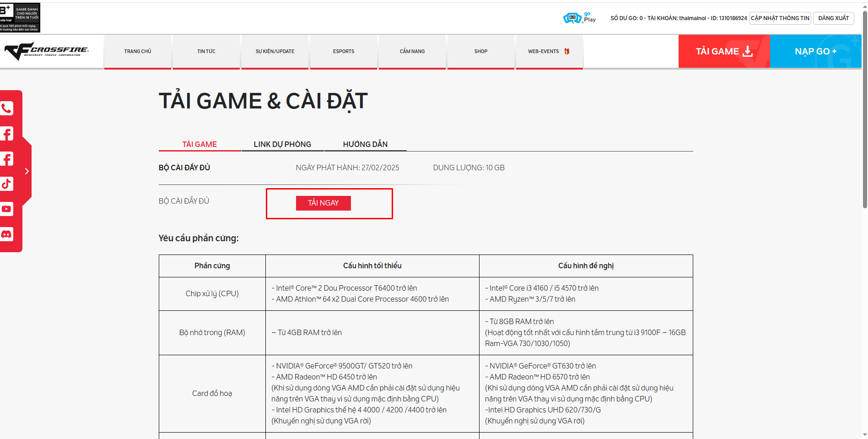Open the Discord sidebar icon

(7, 234)
